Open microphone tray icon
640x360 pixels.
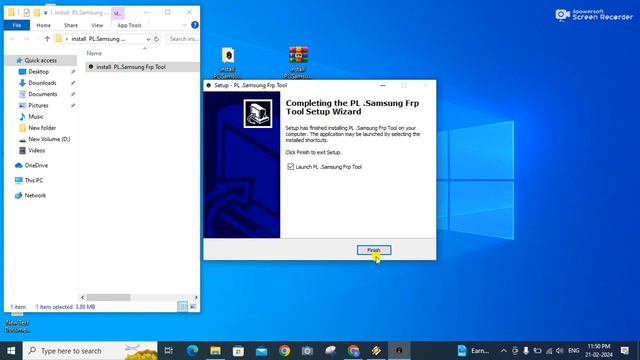(x=526, y=351)
